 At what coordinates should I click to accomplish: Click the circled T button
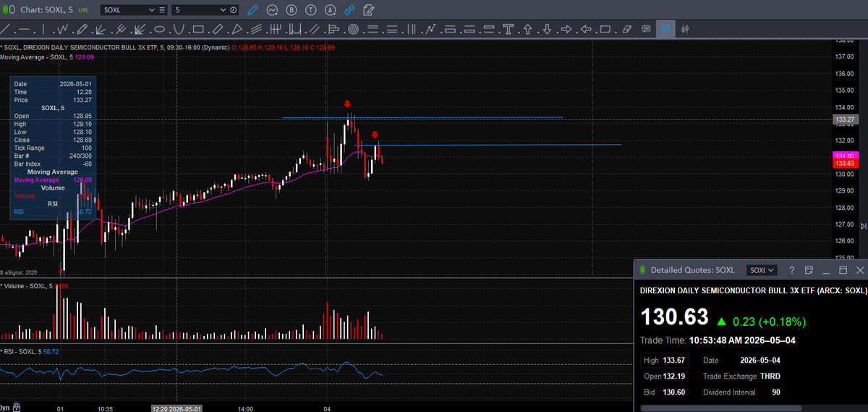[x=311, y=10]
